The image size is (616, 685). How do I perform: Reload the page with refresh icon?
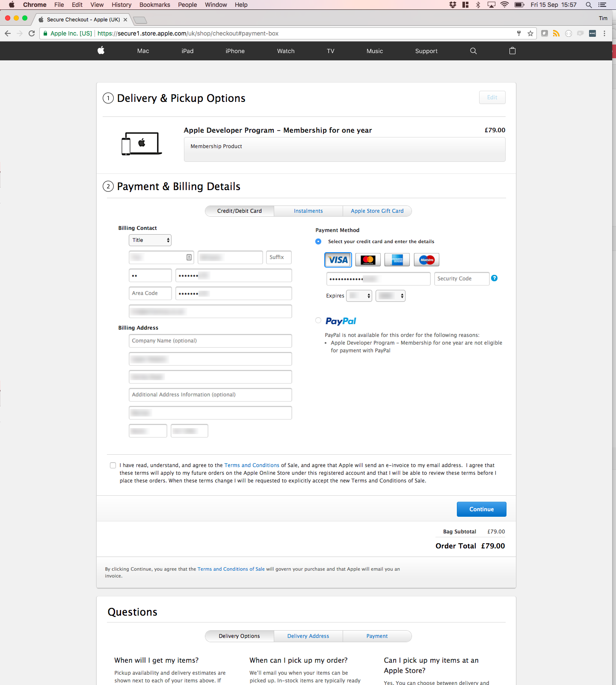tap(32, 33)
